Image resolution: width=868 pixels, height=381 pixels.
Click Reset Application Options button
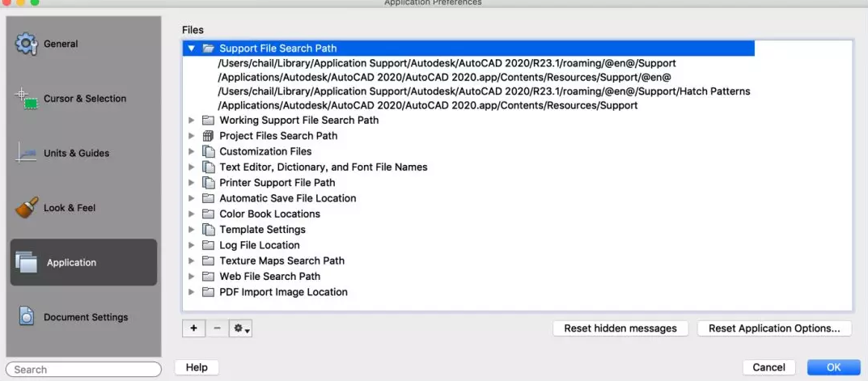pyautogui.click(x=774, y=328)
